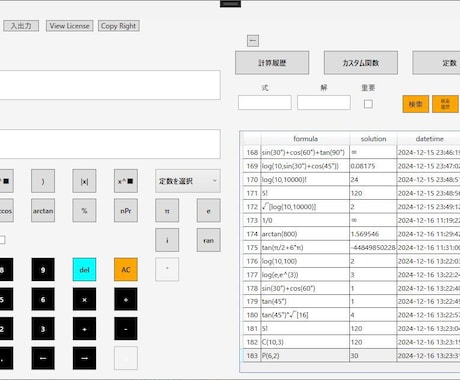Click the minus - key
Screen dimensions: 460x380
126,329
